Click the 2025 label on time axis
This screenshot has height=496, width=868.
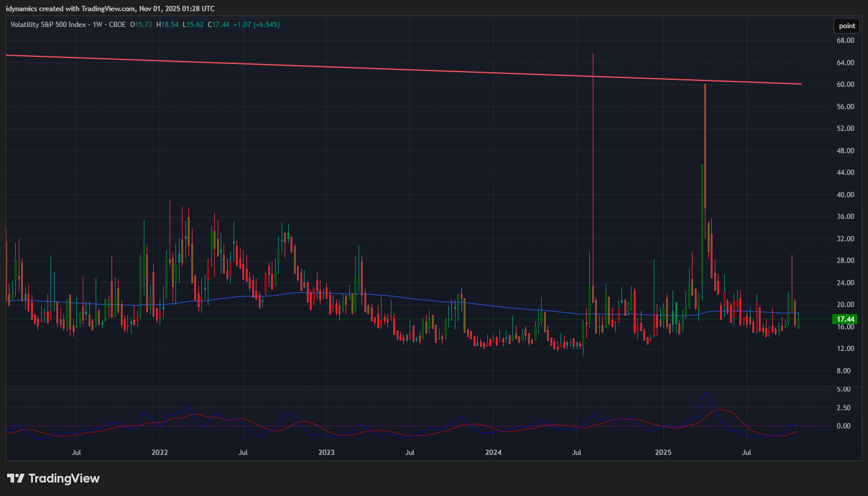pos(663,453)
